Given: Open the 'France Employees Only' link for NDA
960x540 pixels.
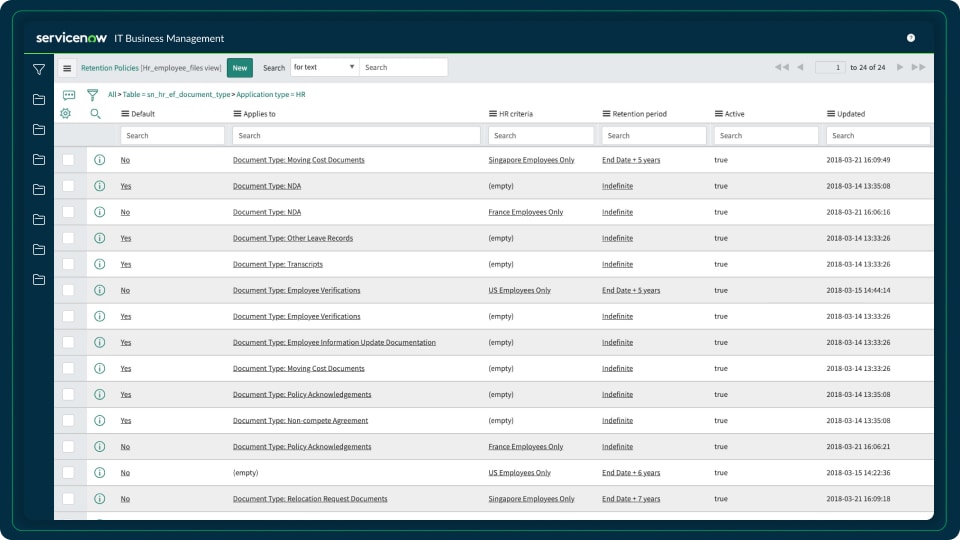Looking at the screenshot, I should tap(525, 212).
